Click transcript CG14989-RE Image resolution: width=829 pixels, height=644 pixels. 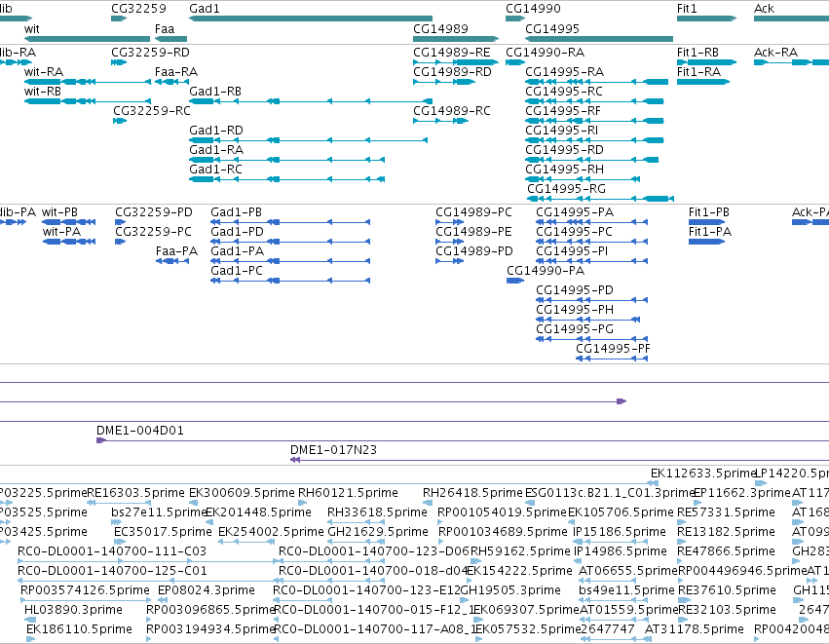[x=456, y=61]
